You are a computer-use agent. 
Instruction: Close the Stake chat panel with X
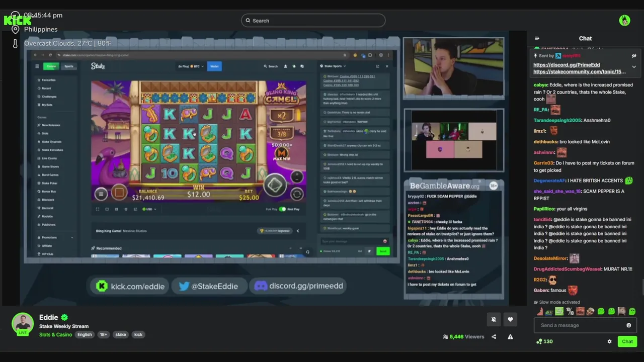[387, 66]
